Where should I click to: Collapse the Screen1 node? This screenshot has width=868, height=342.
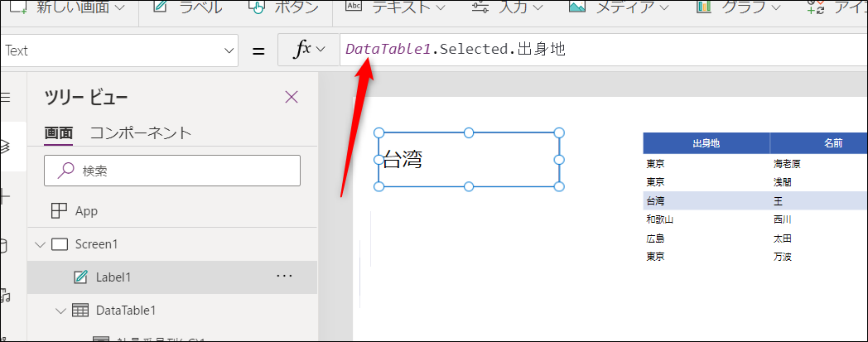pyautogui.click(x=40, y=244)
